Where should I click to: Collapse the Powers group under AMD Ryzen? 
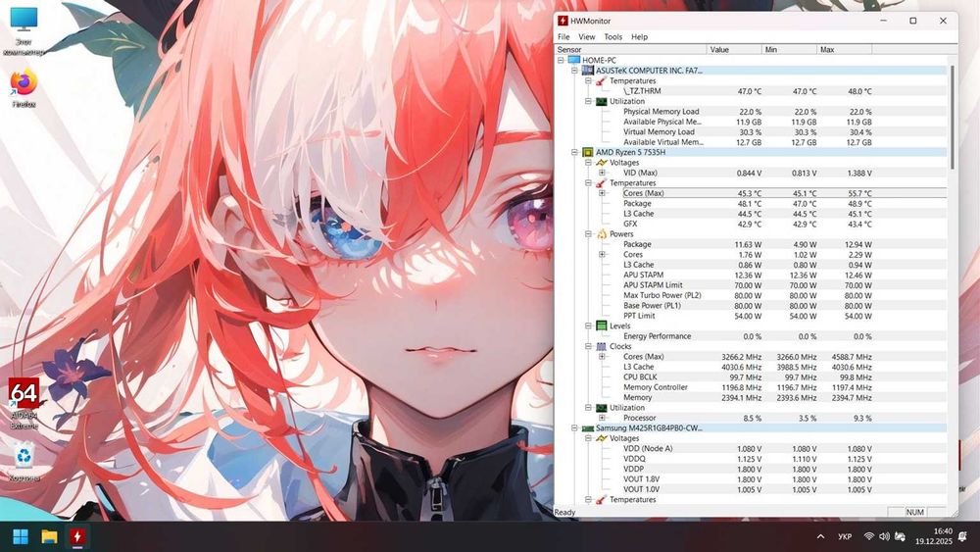(x=588, y=233)
